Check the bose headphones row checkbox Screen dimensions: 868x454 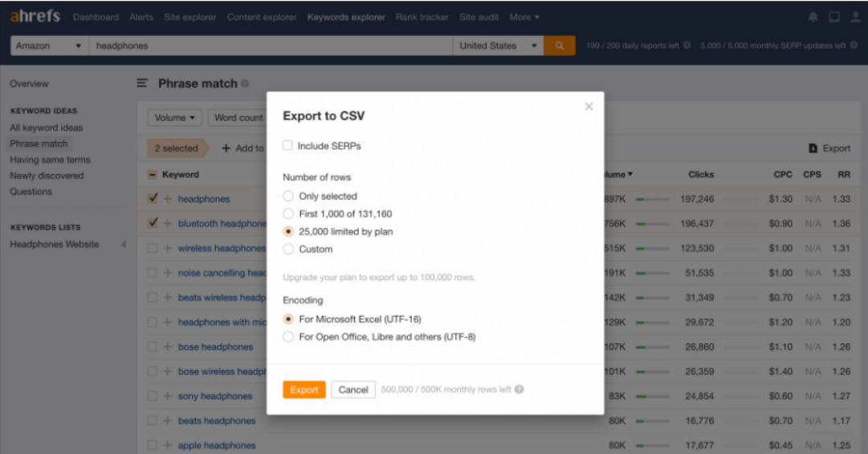(x=153, y=347)
